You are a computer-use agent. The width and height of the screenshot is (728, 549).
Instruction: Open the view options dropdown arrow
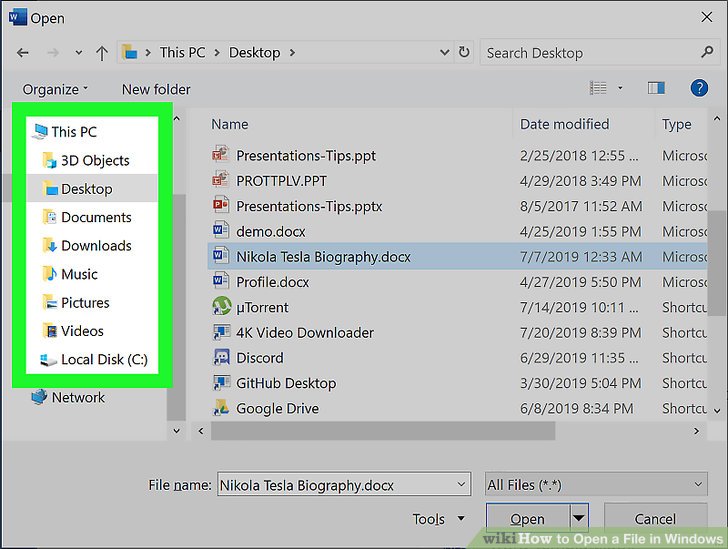[620, 88]
